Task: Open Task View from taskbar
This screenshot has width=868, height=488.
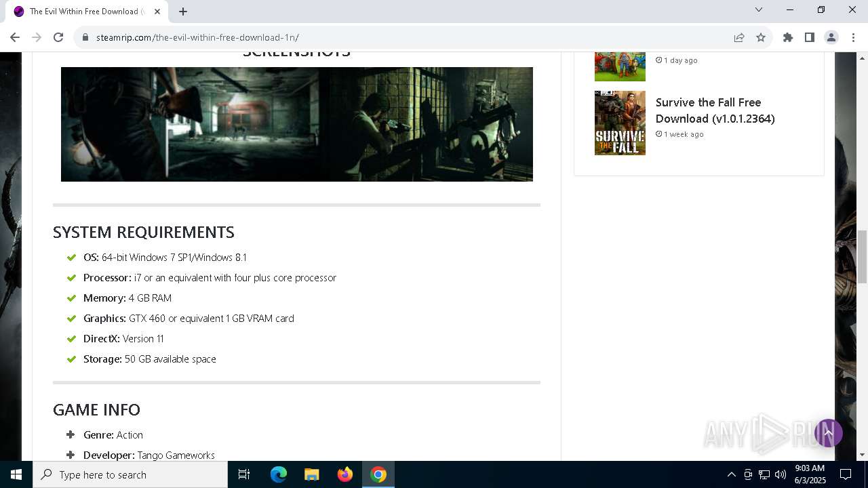Action: pyautogui.click(x=244, y=474)
